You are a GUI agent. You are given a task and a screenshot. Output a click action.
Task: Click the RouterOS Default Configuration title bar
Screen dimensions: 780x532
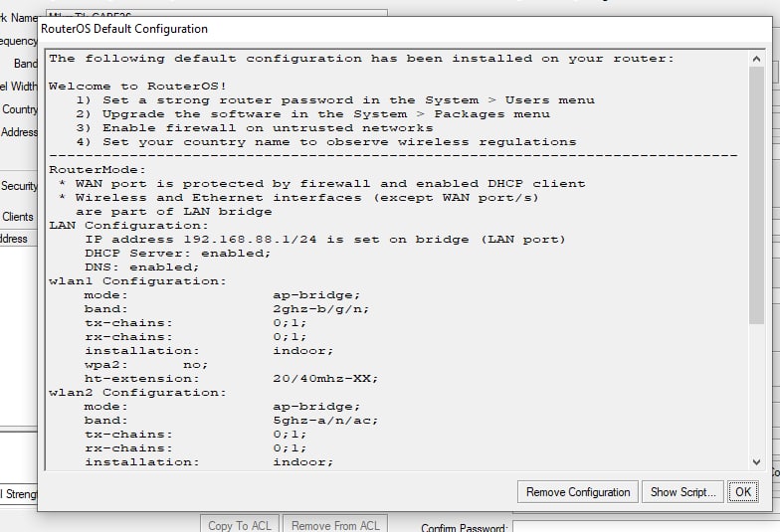click(404, 29)
